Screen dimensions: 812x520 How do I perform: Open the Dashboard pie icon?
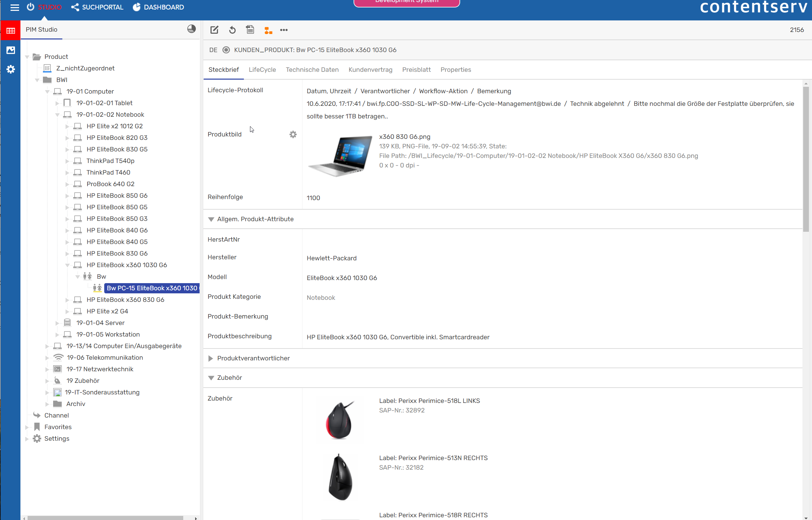point(137,7)
